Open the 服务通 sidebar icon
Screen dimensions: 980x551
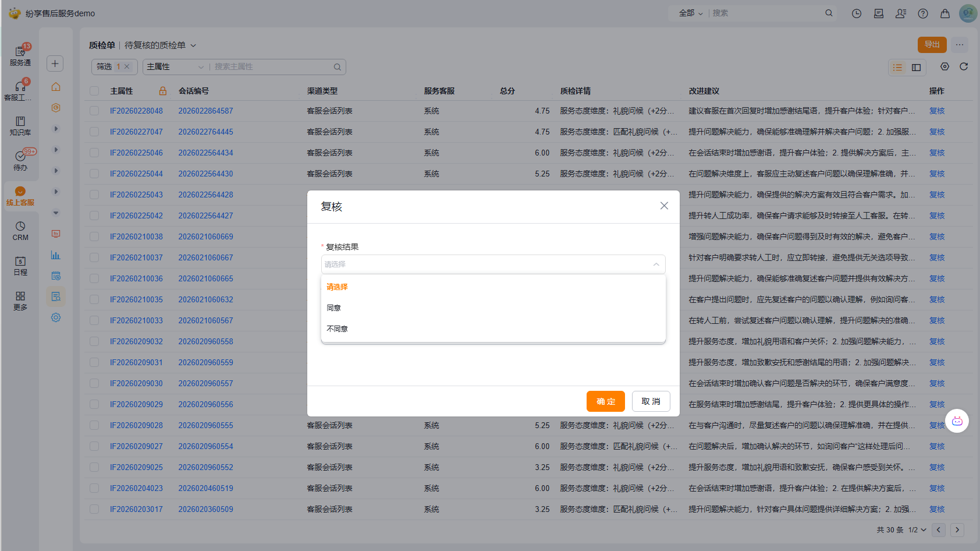coord(20,55)
